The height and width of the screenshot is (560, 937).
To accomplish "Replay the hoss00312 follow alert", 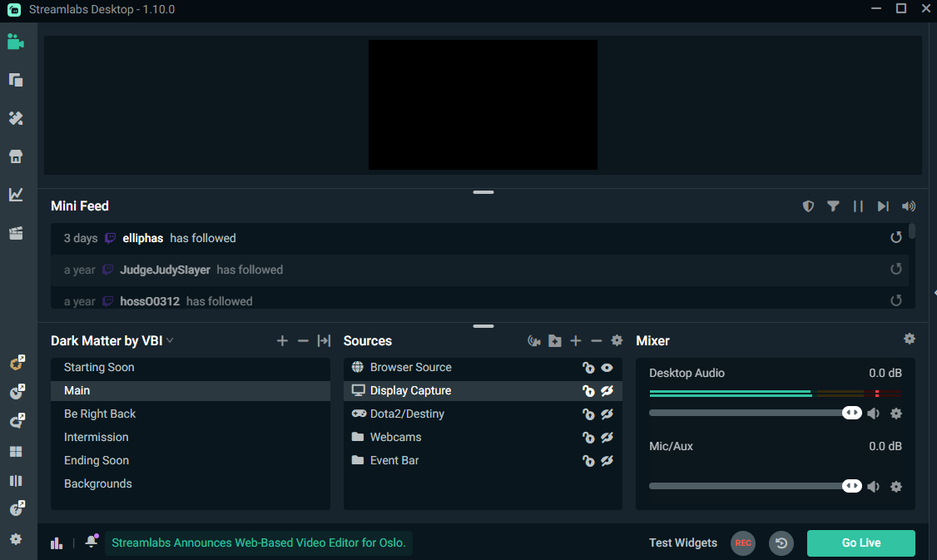I will pos(895,300).
